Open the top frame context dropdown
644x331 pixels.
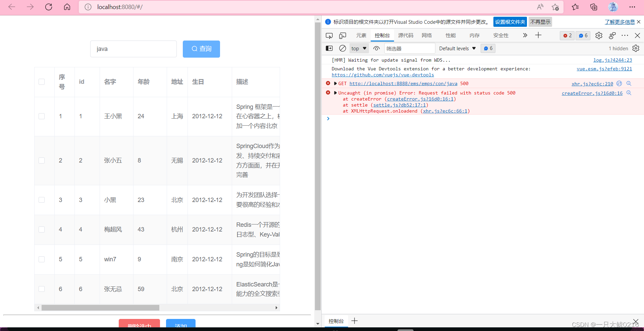(359, 48)
